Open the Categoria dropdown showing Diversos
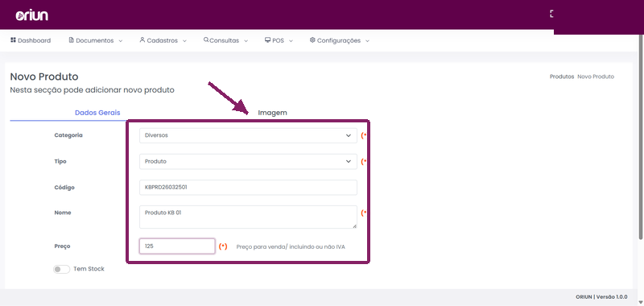The width and height of the screenshot is (644, 306). click(x=248, y=135)
